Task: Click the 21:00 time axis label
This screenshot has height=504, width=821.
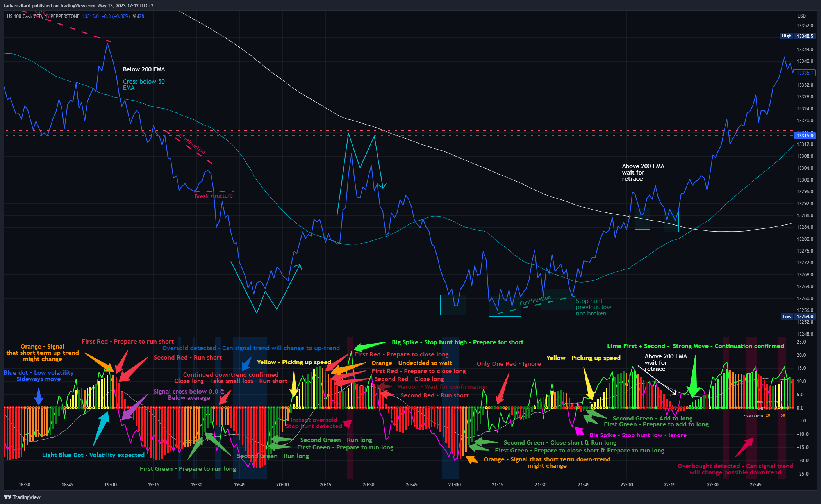Action: click(x=455, y=485)
